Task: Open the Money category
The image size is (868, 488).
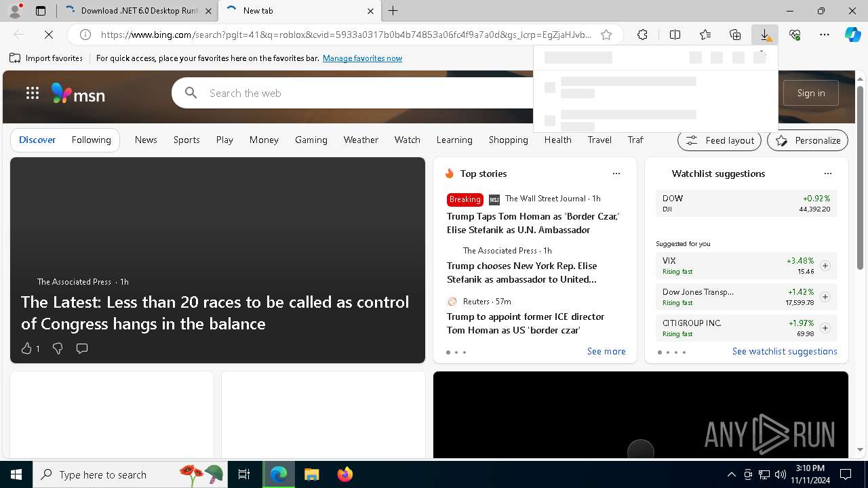Action: [264, 140]
